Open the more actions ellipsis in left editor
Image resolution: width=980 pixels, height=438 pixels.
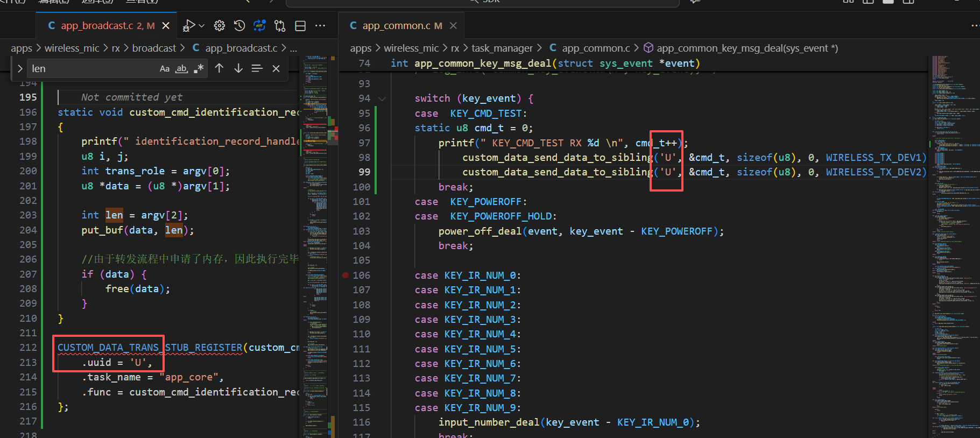[320, 25]
